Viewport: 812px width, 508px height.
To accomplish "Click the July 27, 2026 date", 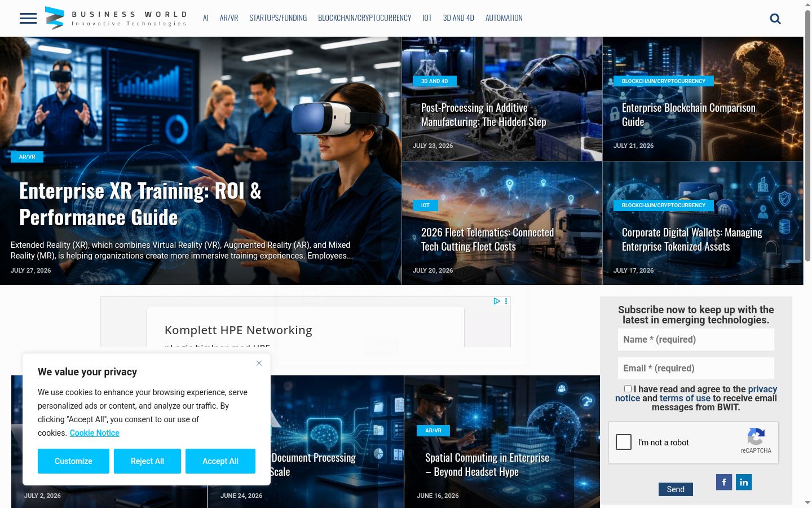I will click(x=31, y=270).
